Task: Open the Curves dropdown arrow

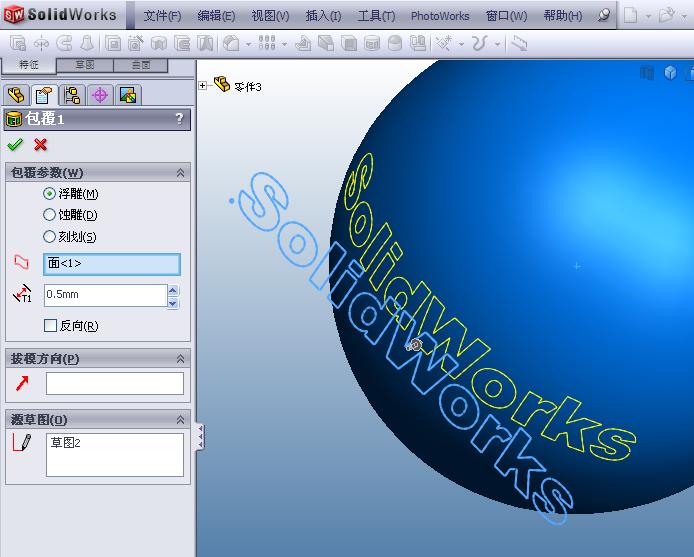Action: (x=497, y=44)
